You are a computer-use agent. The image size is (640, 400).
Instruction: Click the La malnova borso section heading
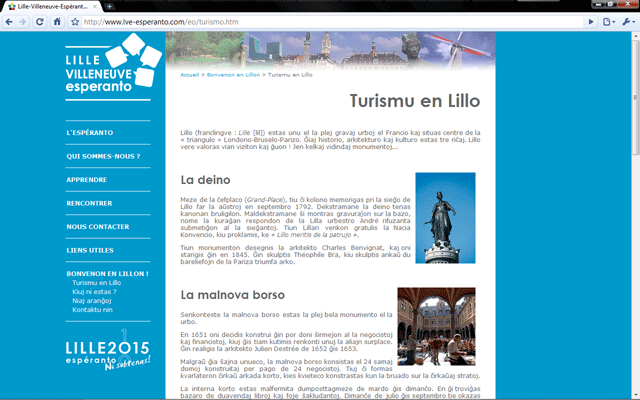pyautogui.click(x=233, y=295)
